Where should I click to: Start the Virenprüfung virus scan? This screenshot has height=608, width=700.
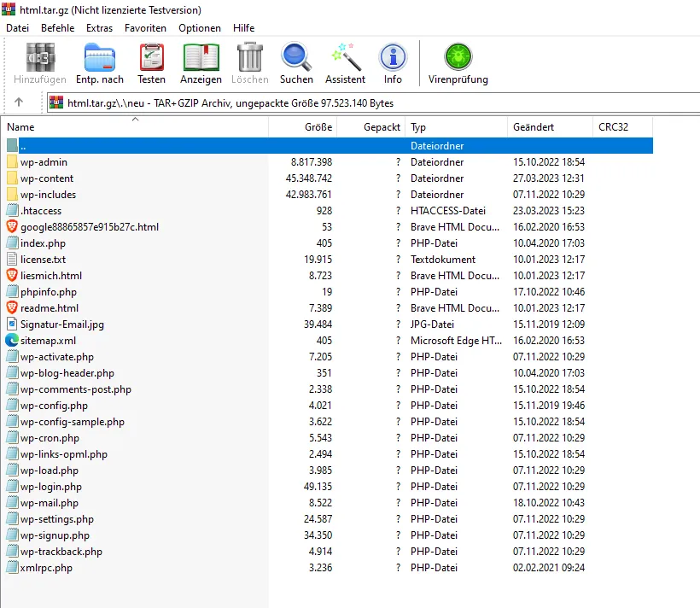pos(458,57)
